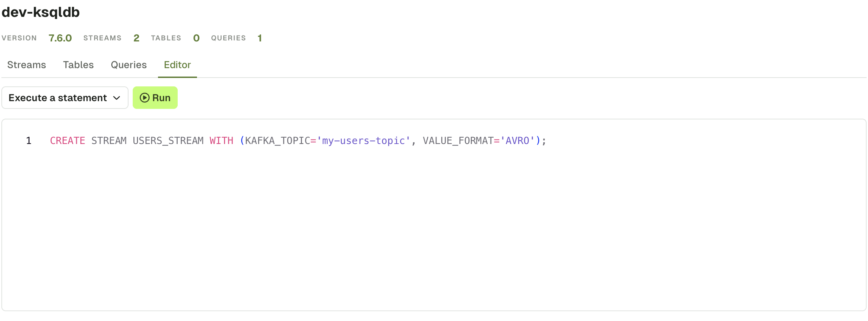Place cursor on CREATE keyword in editor

click(67, 141)
